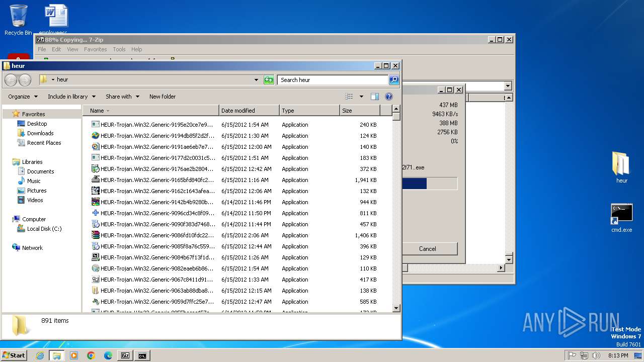Open address bar history dropdown
This screenshot has width=644, height=362.
pyautogui.click(x=256, y=80)
